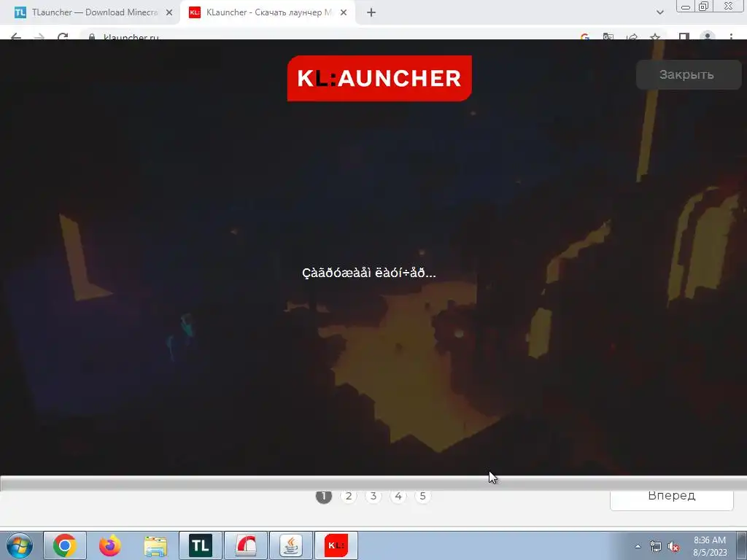Go to page 4 indicator
Viewport: 747px width, 560px height.
[x=398, y=496]
